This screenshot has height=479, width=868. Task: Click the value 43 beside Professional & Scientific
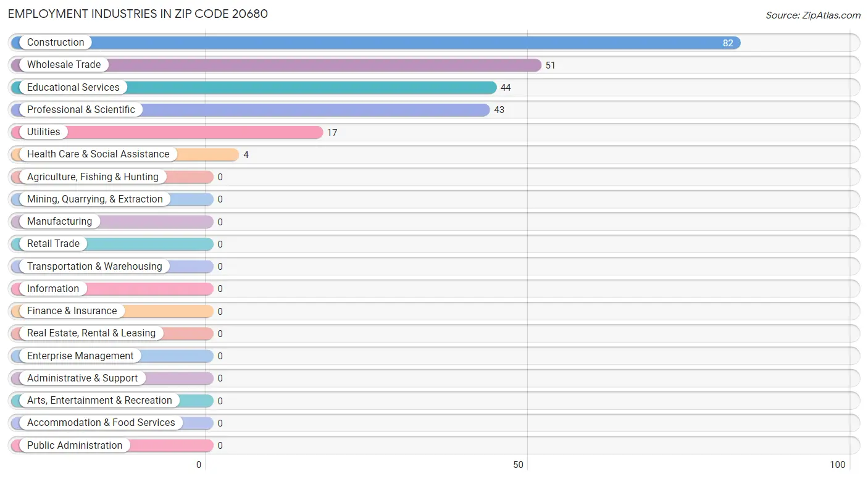pos(499,110)
